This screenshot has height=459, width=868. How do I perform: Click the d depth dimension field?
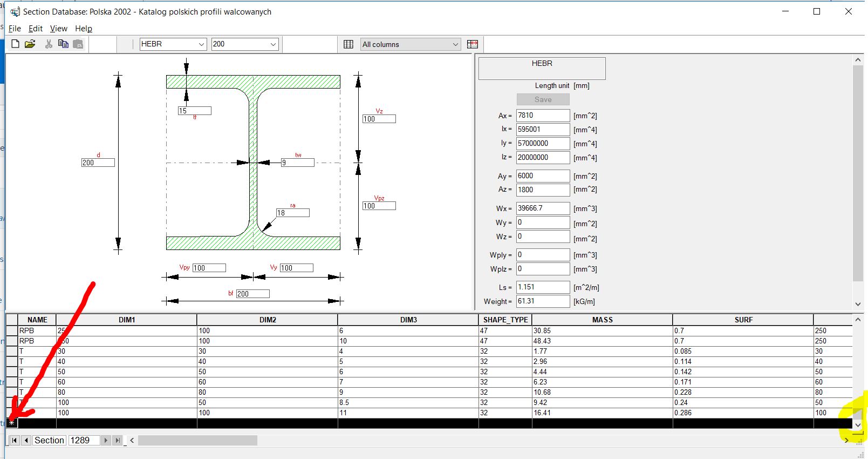pyautogui.click(x=98, y=163)
